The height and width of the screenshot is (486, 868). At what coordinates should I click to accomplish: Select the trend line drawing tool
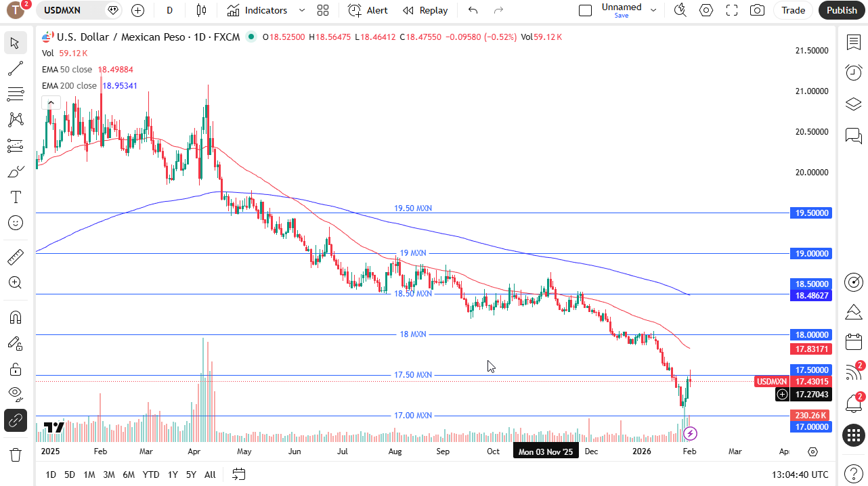pos(15,68)
